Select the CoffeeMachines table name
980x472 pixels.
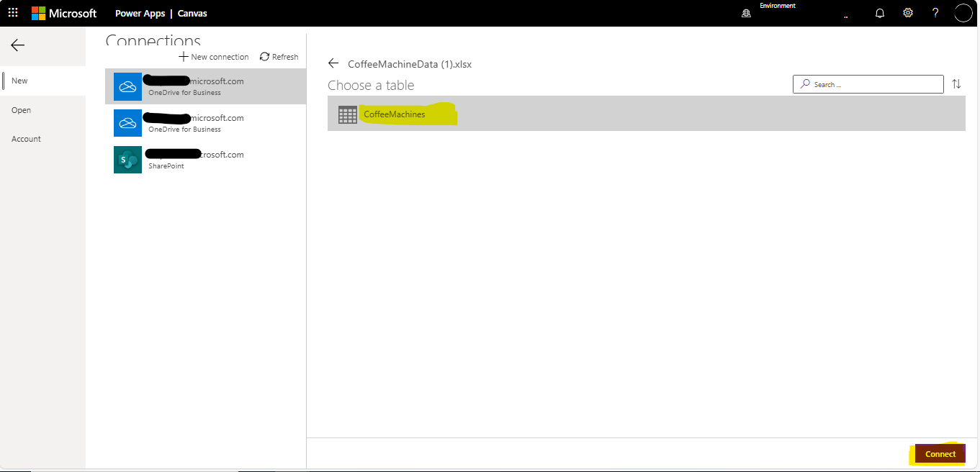tap(395, 114)
